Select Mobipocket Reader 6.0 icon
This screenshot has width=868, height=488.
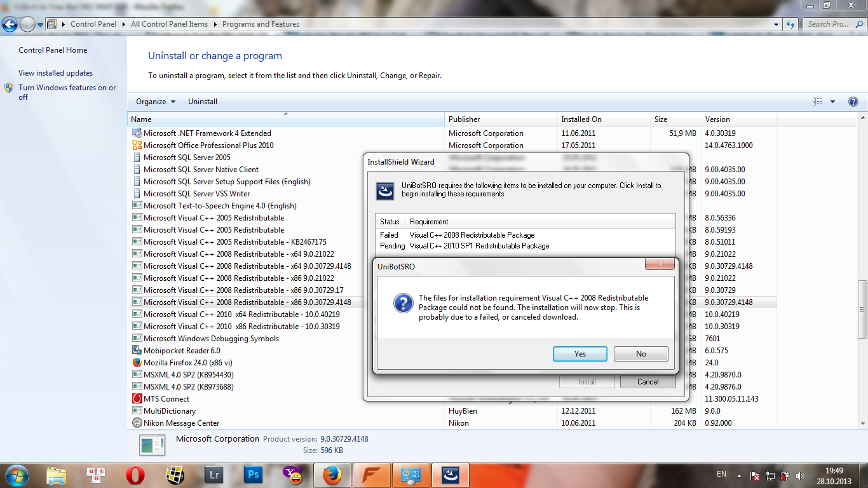(137, 351)
